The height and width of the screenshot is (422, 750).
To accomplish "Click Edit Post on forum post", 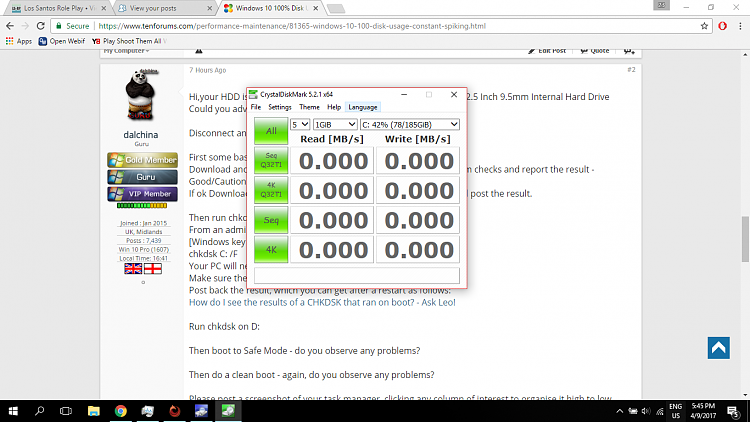I will 547,51.
